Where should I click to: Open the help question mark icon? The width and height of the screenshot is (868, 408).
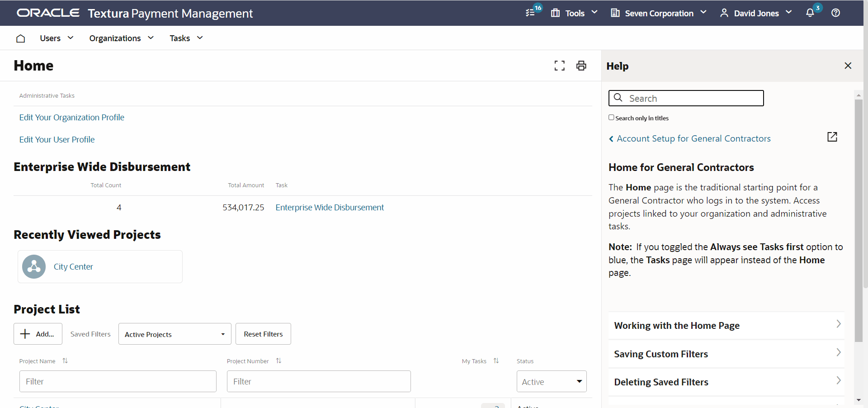click(836, 13)
